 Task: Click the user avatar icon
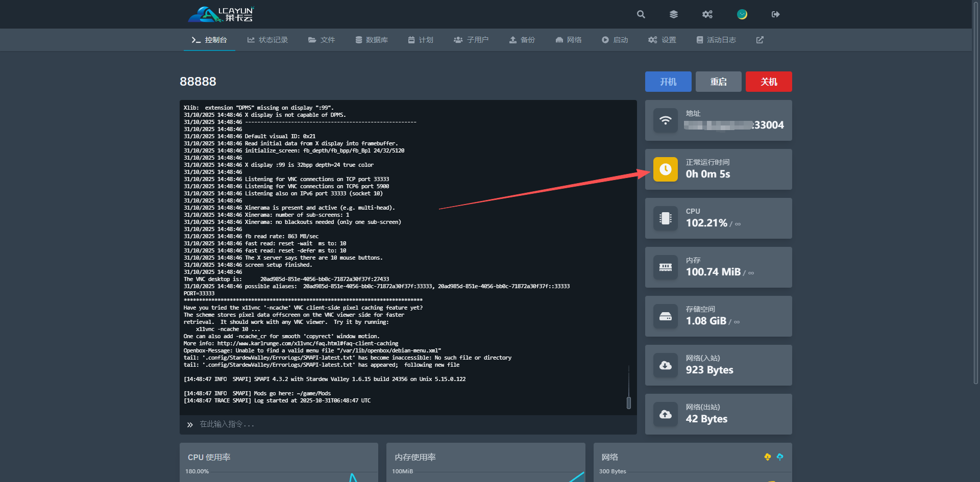[x=742, y=14]
